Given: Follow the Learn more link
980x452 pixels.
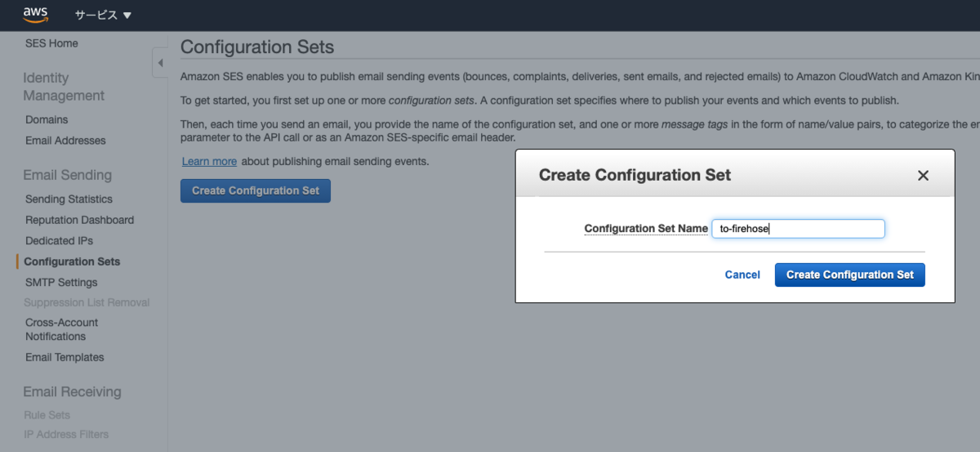Looking at the screenshot, I should [209, 162].
